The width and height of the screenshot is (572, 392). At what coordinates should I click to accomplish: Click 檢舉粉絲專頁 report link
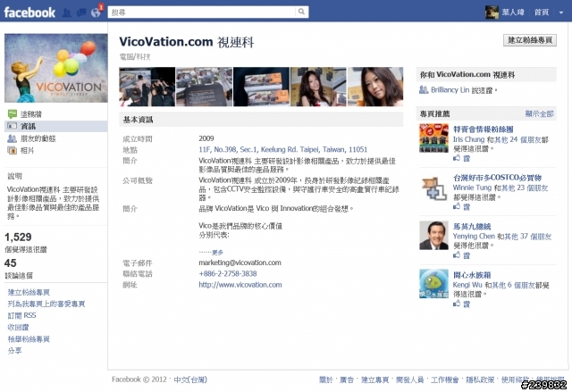tap(29, 339)
